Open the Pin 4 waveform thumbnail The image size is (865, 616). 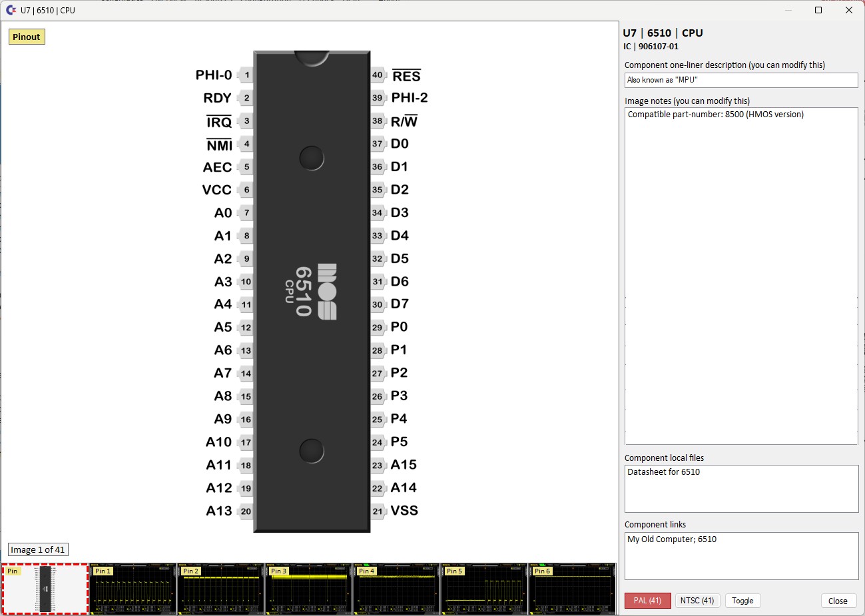(396, 589)
